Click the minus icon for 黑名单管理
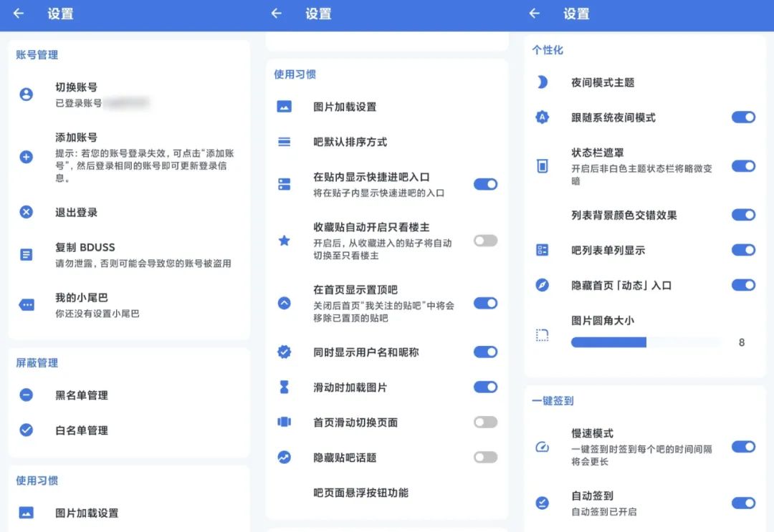The image size is (774, 532). point(26,395)
